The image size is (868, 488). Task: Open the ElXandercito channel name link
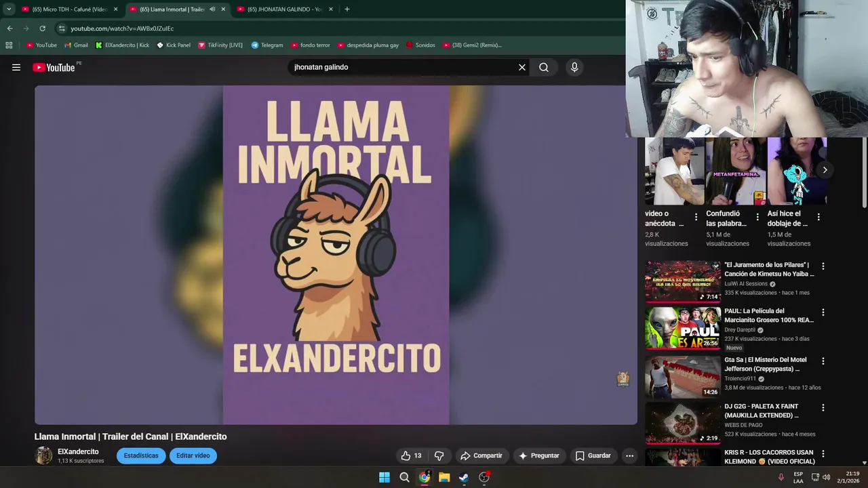tap(78, 451)
